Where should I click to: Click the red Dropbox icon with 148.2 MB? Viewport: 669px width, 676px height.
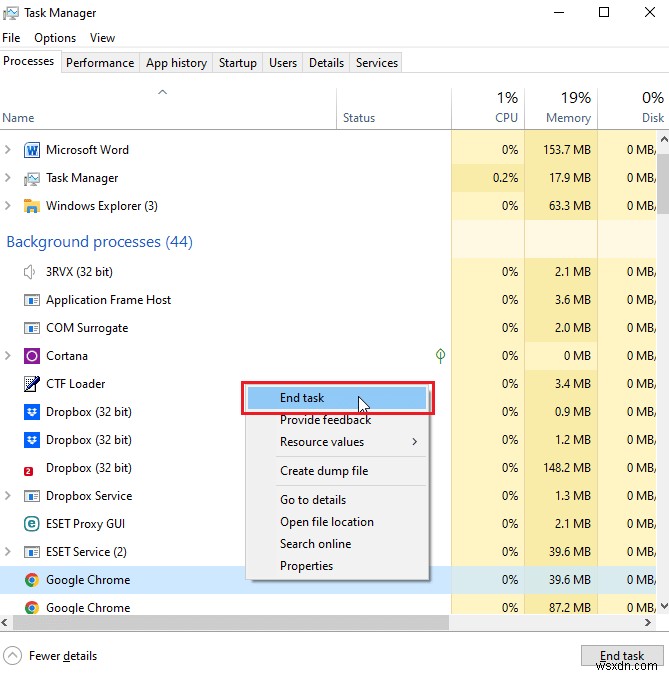click(28, 471)
